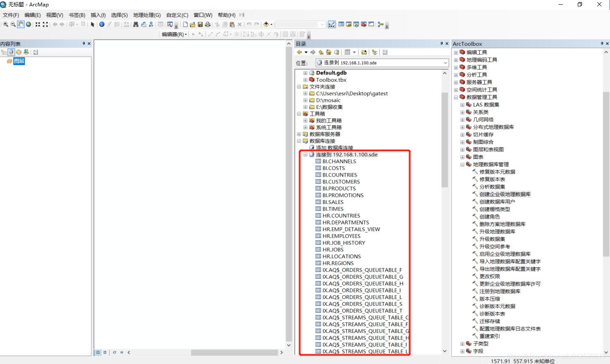
Task: Toggle List By Drawing Order view
Action: [x=4, y=52]
